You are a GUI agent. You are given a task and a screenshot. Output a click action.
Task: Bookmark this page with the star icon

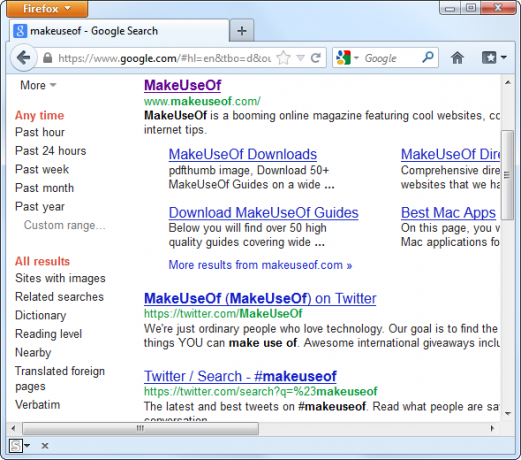tap(283, 58)
